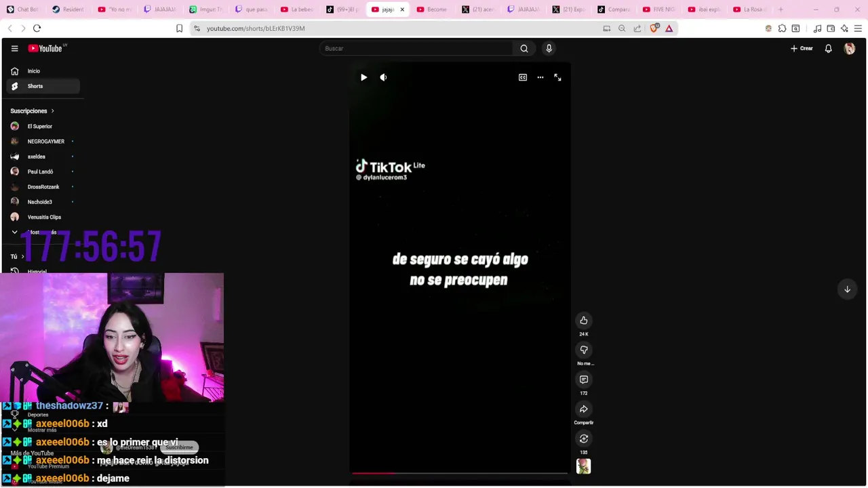
Task: Open the remix button with 135
Action: pos(584,439)
